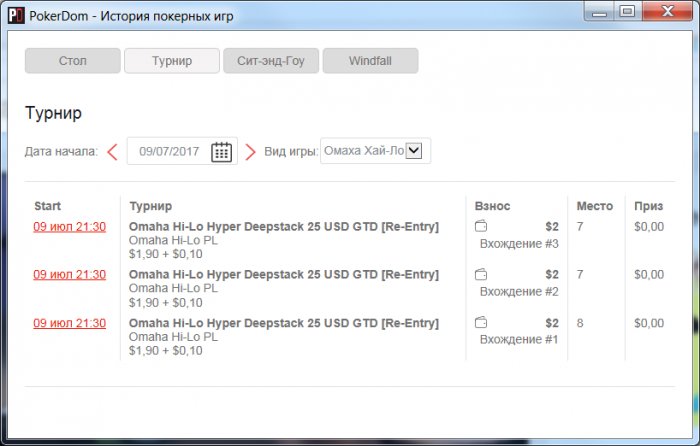Image resolution: width=700 pixels, height=446 pixels.
Task: Open 09 июл 21:30 link for Вхождение #3
Action: (70, 227)
